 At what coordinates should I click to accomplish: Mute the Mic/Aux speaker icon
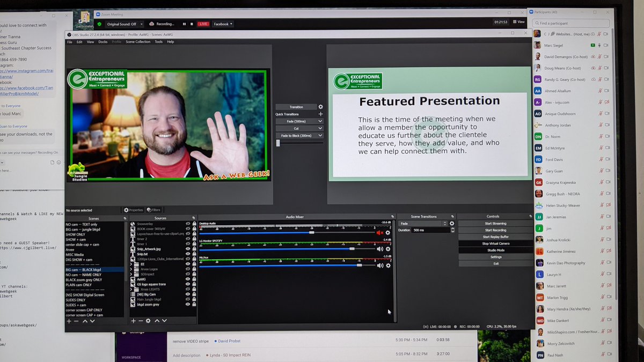[x=380, y=265]
